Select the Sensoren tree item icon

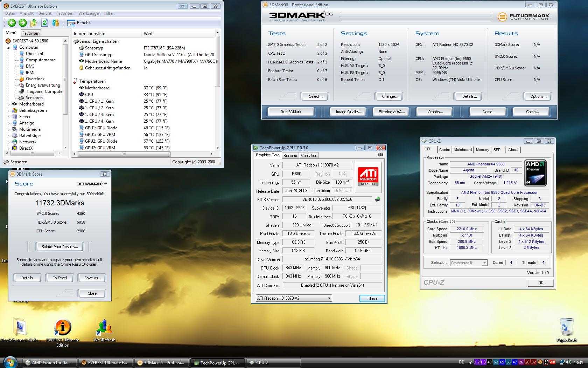[21, 98]
